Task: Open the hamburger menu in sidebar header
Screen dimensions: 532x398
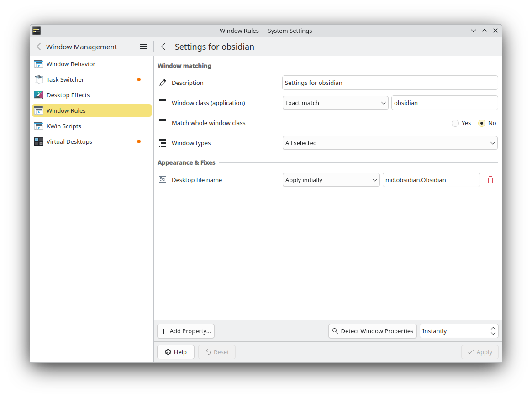Action: click(x=143, y=47)
